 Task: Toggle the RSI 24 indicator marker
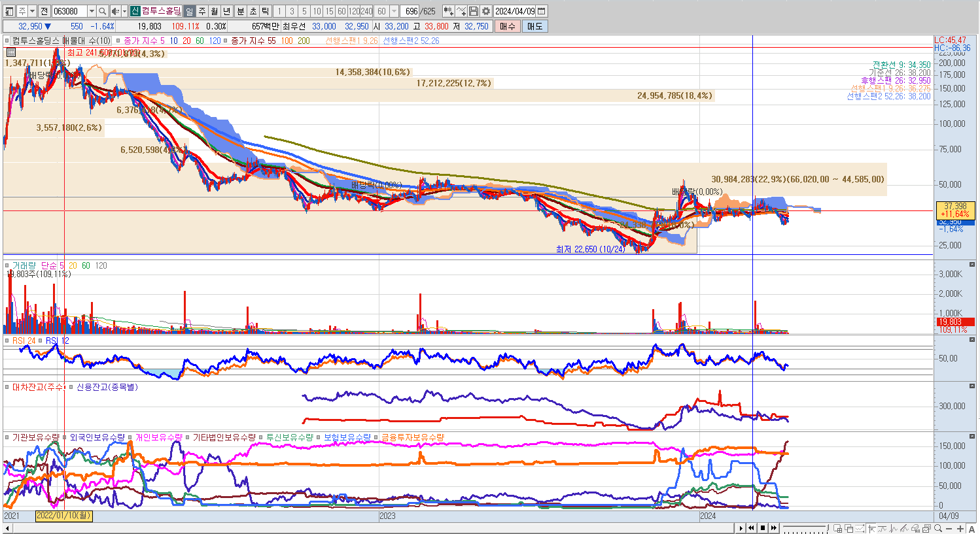coord(8,341)
